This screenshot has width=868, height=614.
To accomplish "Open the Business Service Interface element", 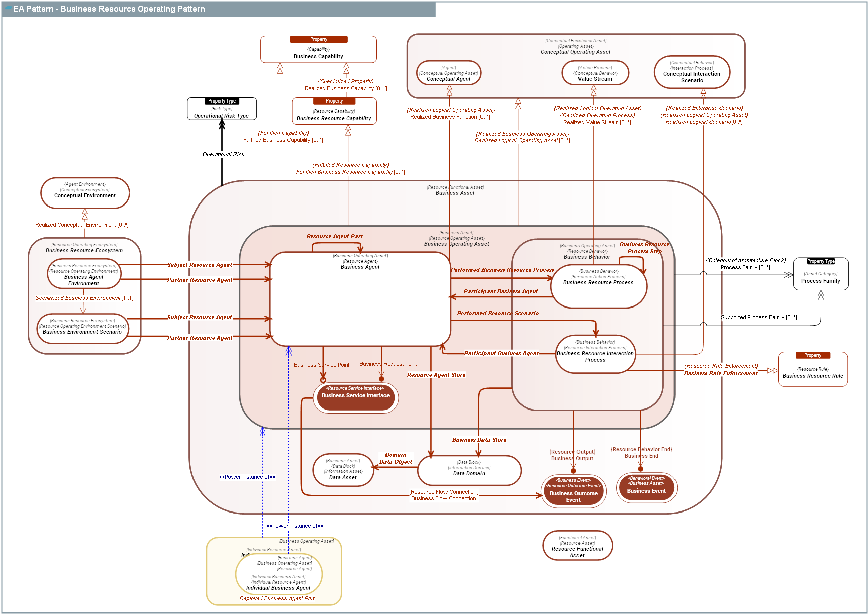I will [355, 397].
